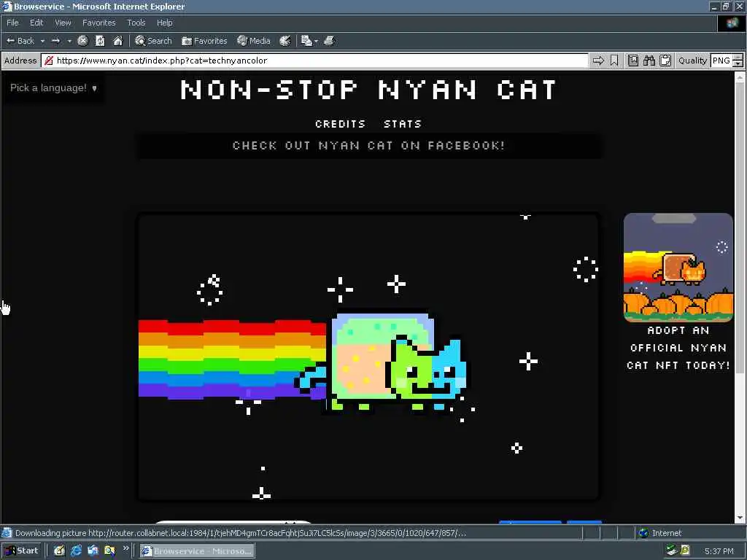Click the binoculars find icon
The height and width of the screenshot is (560, 747).
[x=649, y=61]
